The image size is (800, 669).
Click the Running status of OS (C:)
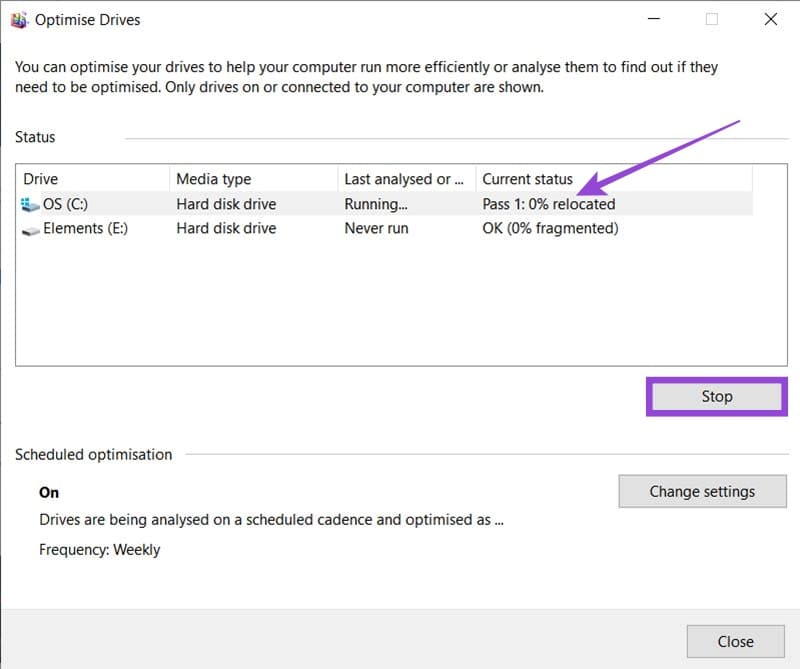click(375, 203)
